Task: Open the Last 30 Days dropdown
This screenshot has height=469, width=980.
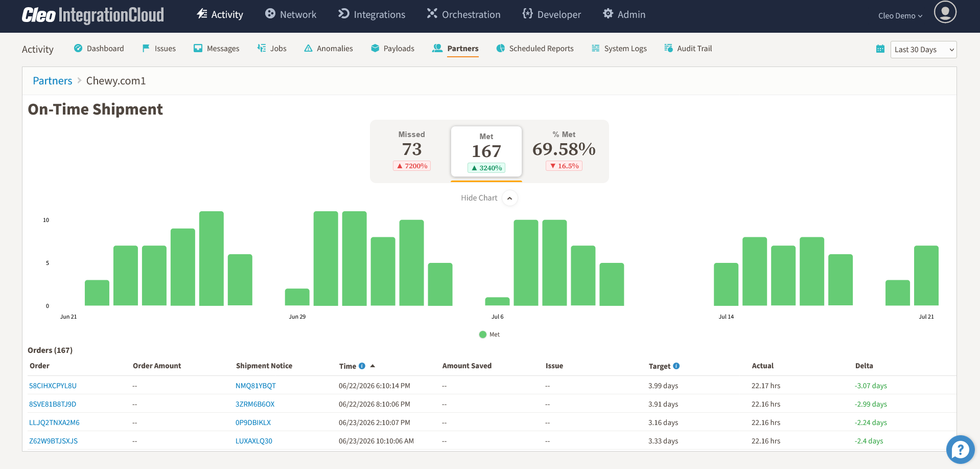Action: (923, 50)
